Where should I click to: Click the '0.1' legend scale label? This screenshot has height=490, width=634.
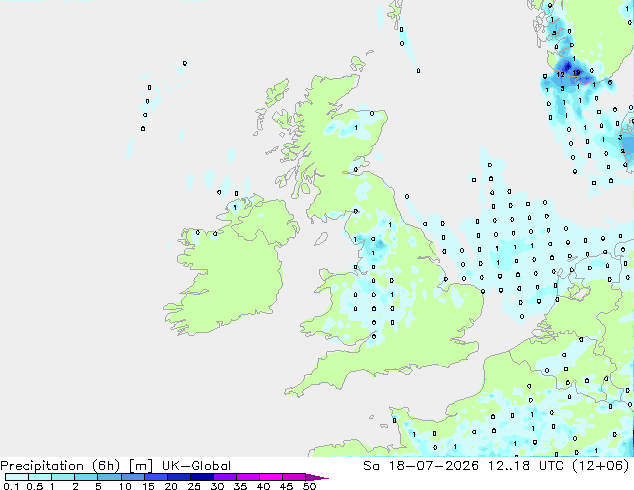coord(11,486)
